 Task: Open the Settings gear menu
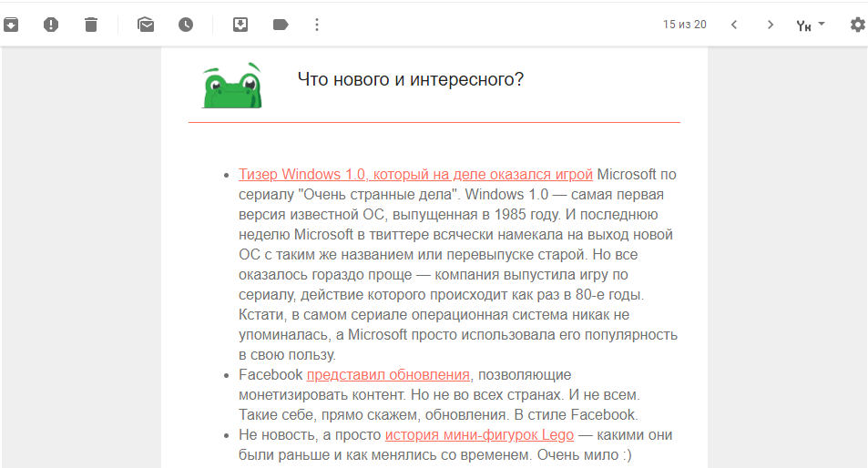click(857, 25)
